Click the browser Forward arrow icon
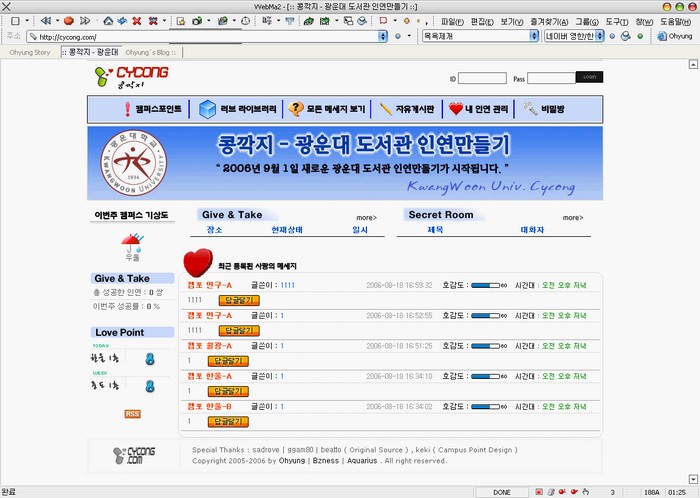700x498 pixels. (x=85, y=21)
